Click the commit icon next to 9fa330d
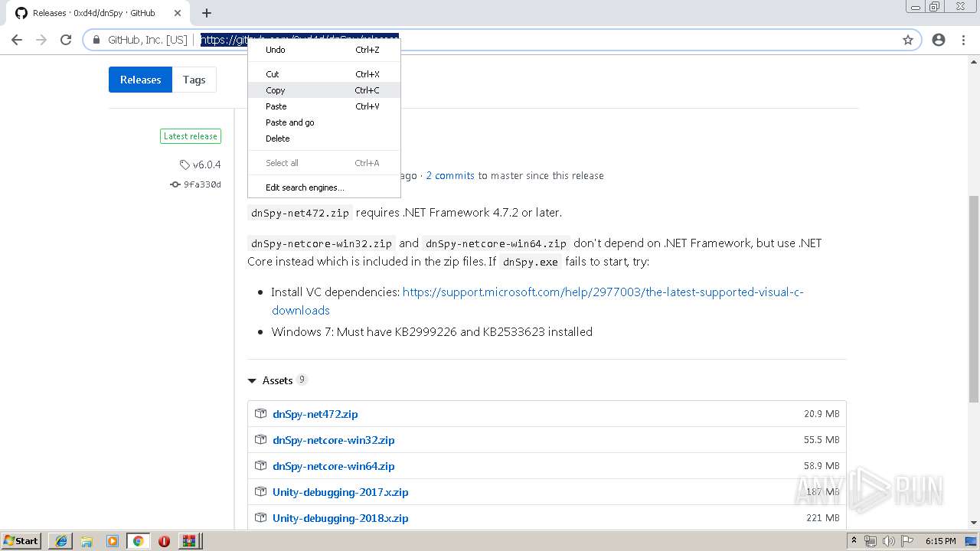 175,184
